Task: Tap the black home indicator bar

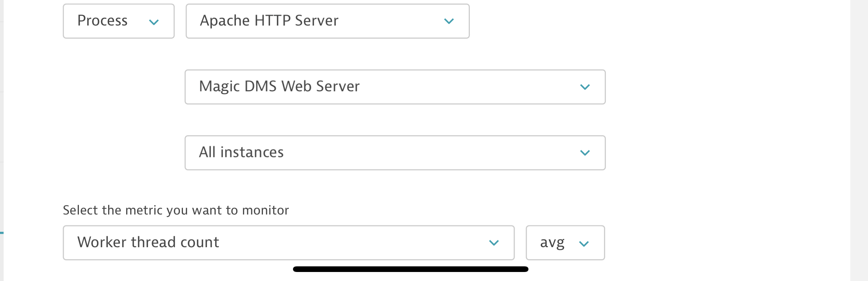Action: point(411,269)
